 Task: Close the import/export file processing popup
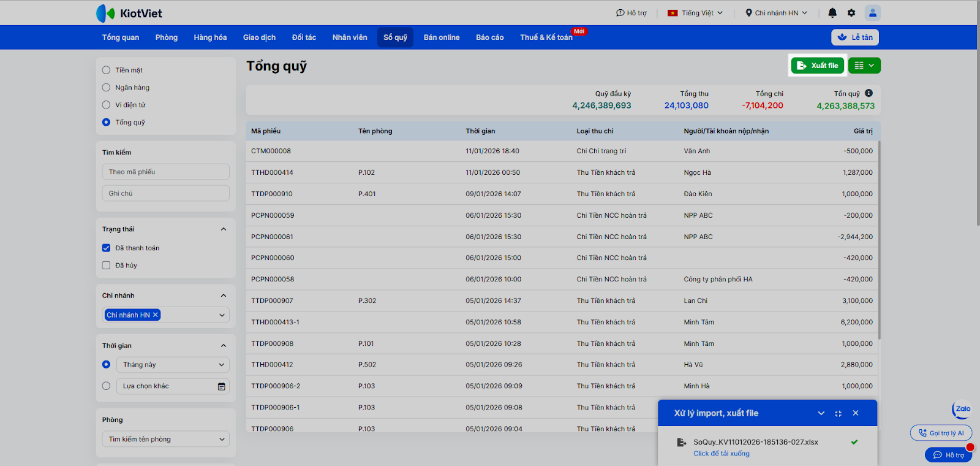tap(856, 413)
